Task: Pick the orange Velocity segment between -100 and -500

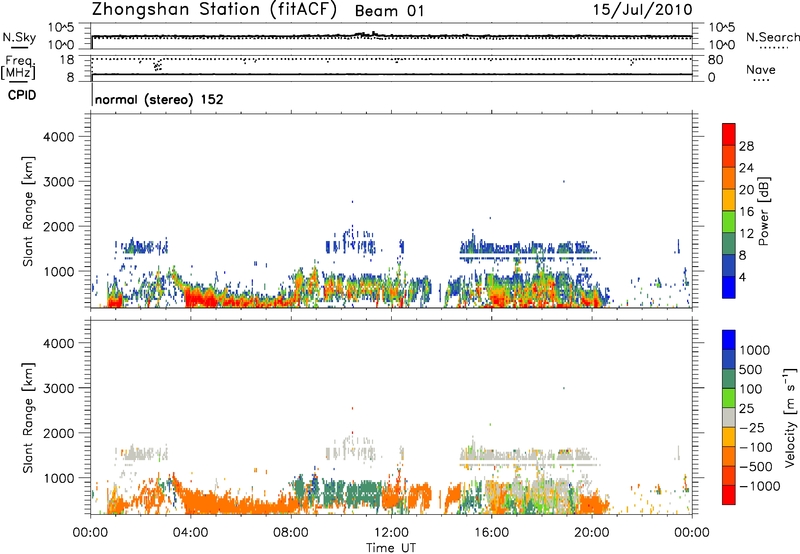Action: pyautogui.click(x=729, y=456)
